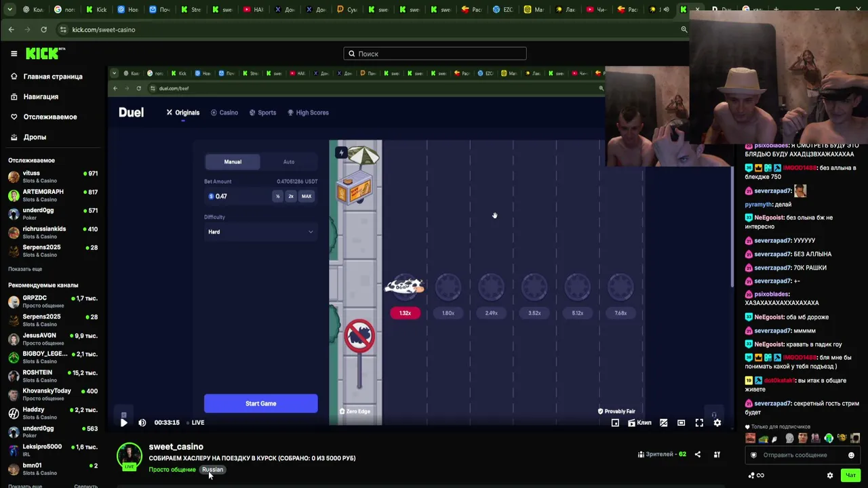The width and height of the screenshot is (868, 488).
Task: Focus the Поиск search field
Action: click(x=435, y=54)
